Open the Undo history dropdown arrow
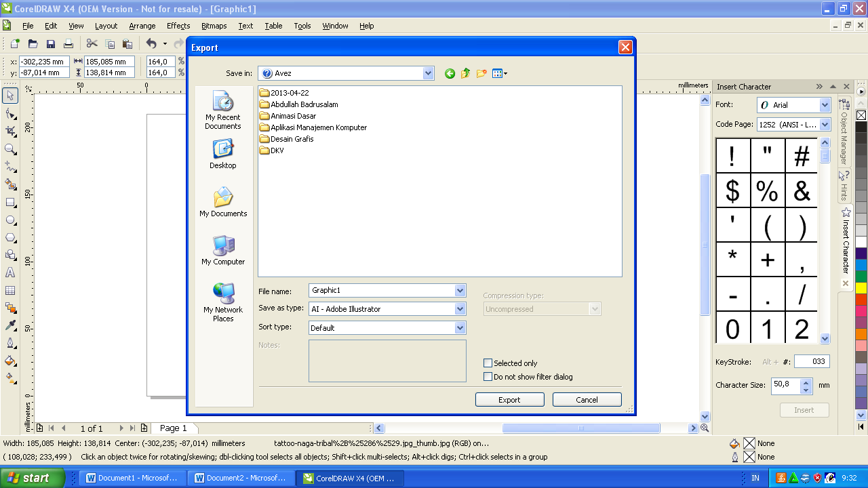Screen dimensions: 868x488 (165, 44)
